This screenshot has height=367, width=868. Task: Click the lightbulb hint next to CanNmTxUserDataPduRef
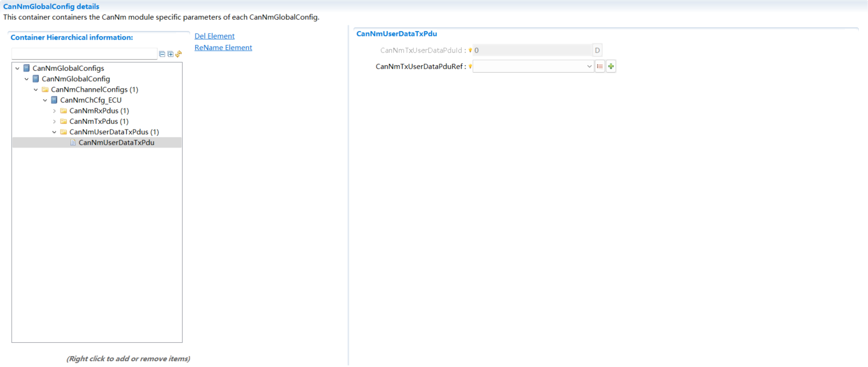click(x=470, y=66)
